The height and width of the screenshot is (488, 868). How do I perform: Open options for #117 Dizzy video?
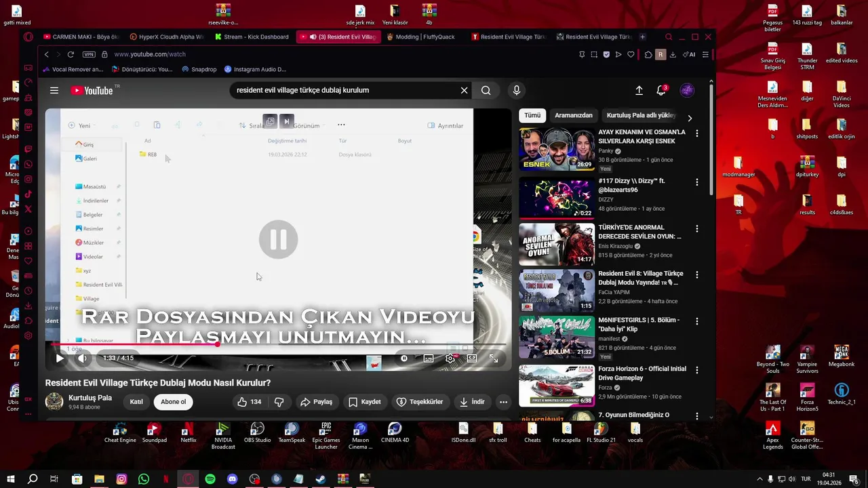[696, 182]
